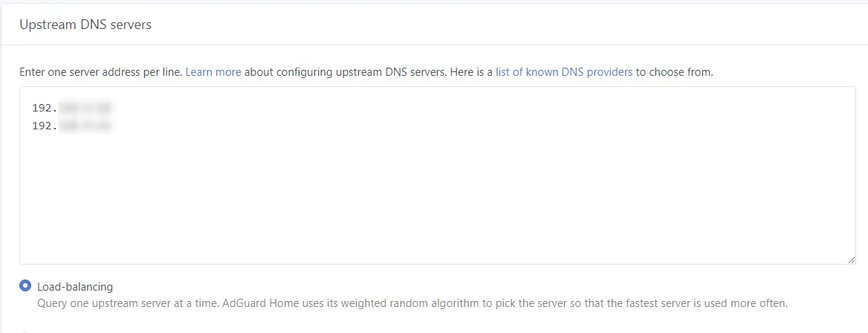Viewport: 868px width, 333px height.
Task: Click 'Query one upstream server at a time' text
Action: pyautogui.click(x=126, y=303)
